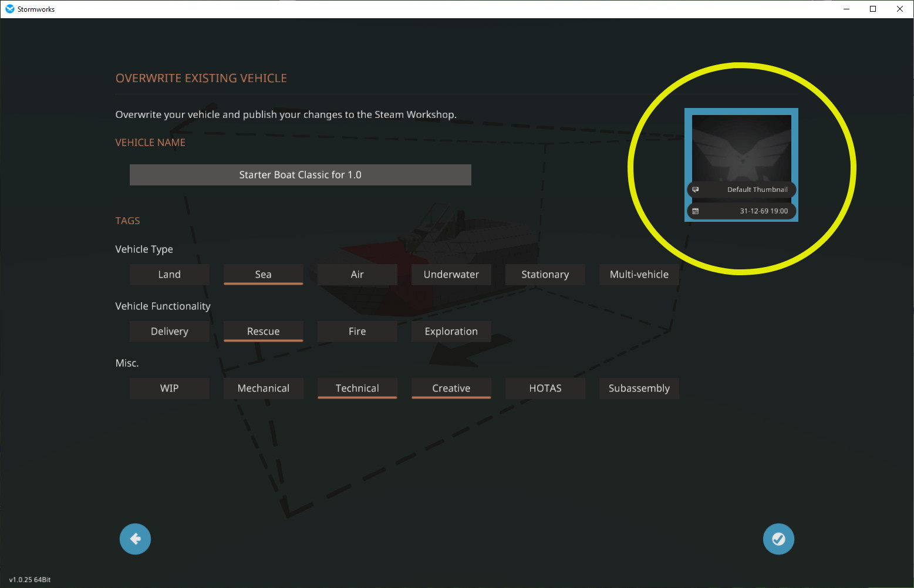914x588 pixels.
Task: Click the '31-12-69 19:00' thumbnail date
Action: pyautogui.click(x=764, y=211)
